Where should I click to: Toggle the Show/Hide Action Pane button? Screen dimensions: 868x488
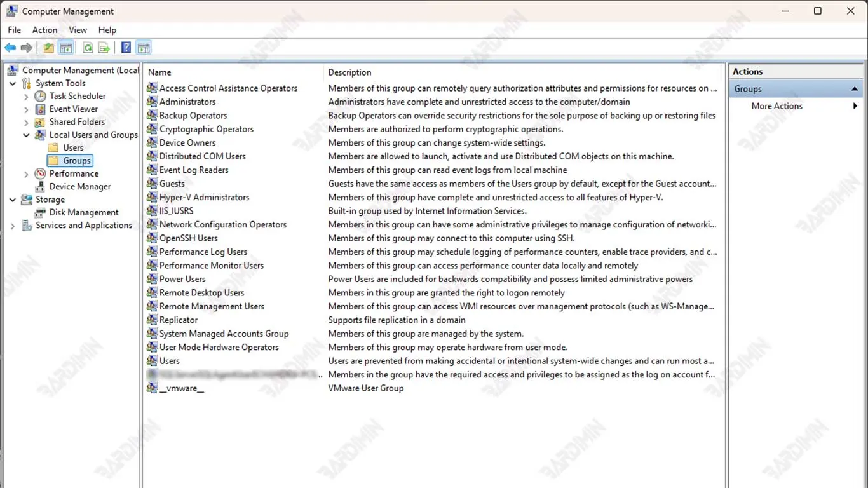144,48
